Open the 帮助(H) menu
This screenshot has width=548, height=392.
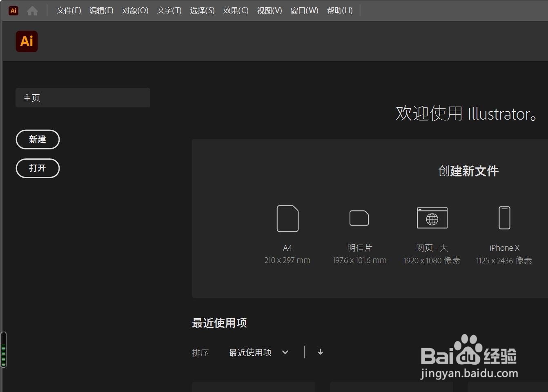340,11
